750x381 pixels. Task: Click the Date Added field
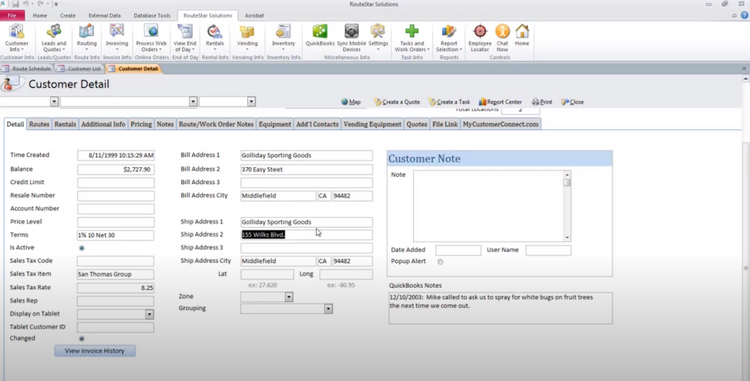[458, 250]
